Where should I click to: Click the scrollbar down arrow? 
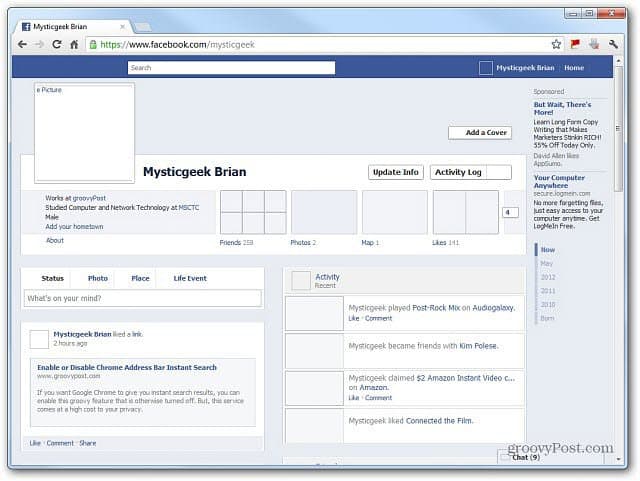coord(618,459)
